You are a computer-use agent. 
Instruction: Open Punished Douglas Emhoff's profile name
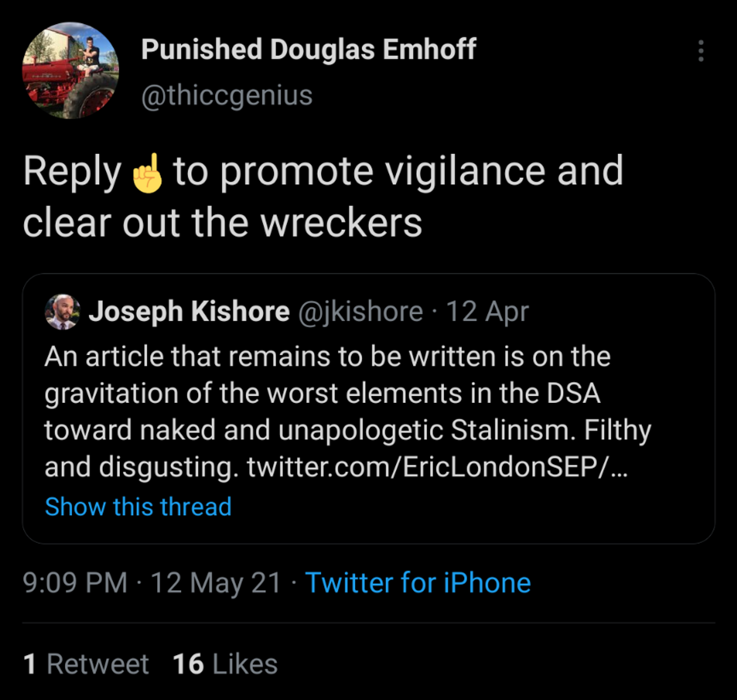click(x=309, y=50)
